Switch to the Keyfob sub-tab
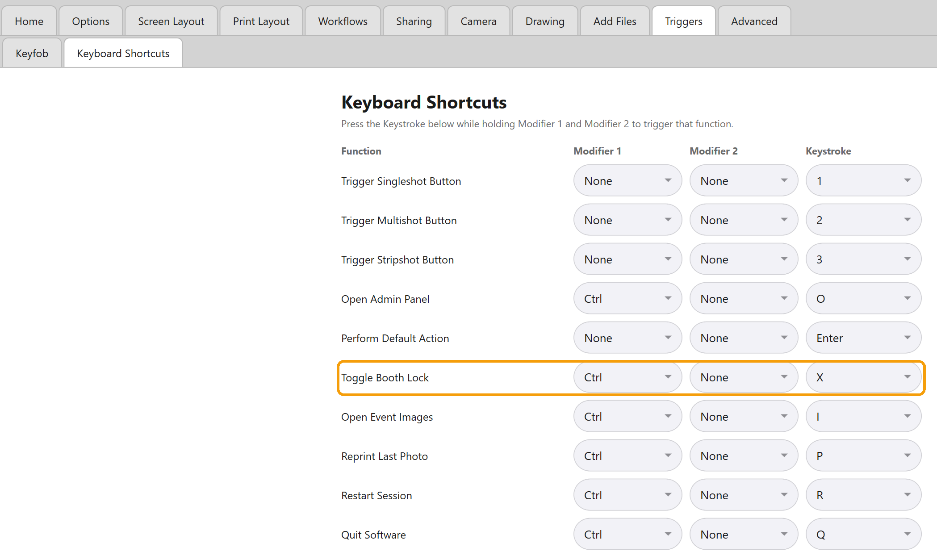This screenshot has width=937, height=560. (x=32, y=53)
